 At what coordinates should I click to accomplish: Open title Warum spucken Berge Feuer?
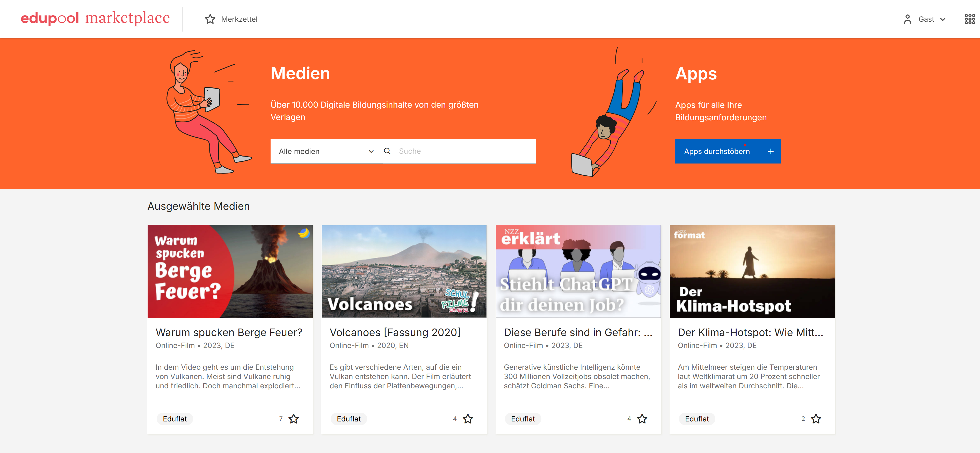(229, 332)
